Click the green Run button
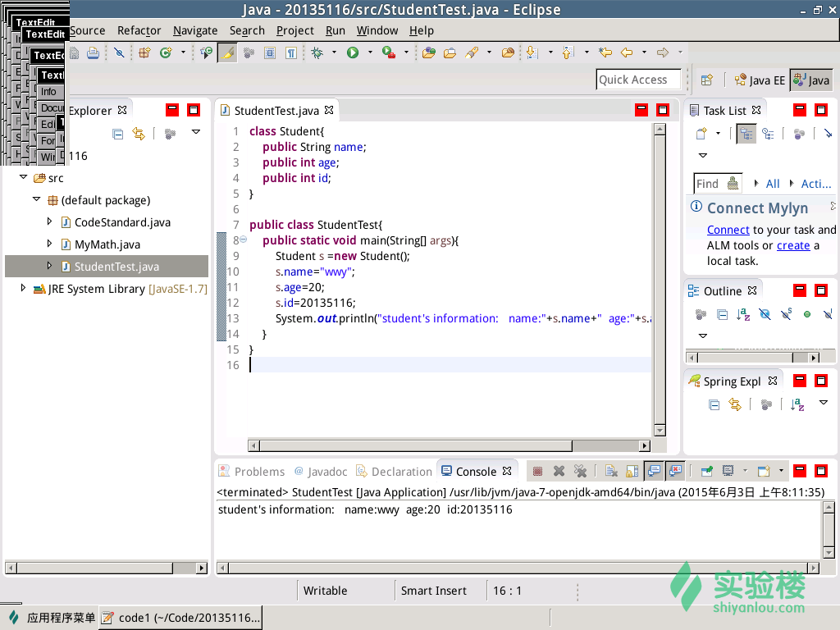 pos(353,52)
